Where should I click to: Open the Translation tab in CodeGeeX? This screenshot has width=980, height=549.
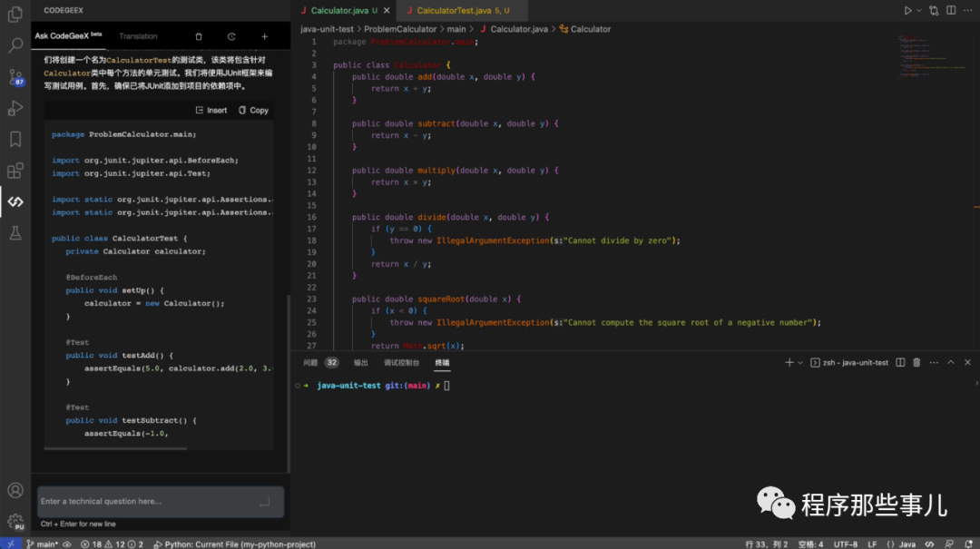[x=138, y=35]
